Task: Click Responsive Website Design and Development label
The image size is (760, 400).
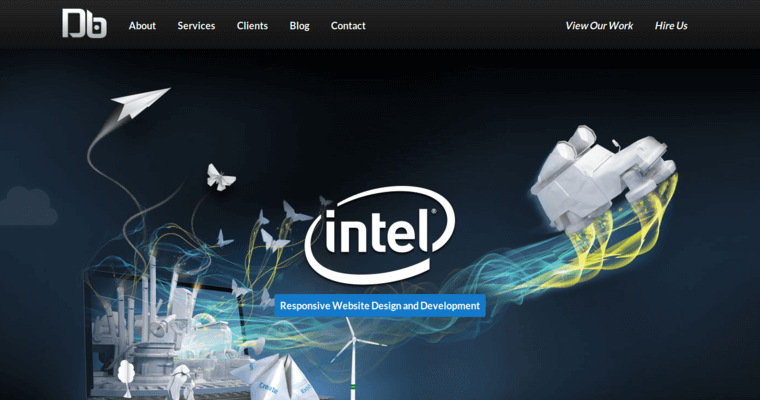Action: [380, 305]
